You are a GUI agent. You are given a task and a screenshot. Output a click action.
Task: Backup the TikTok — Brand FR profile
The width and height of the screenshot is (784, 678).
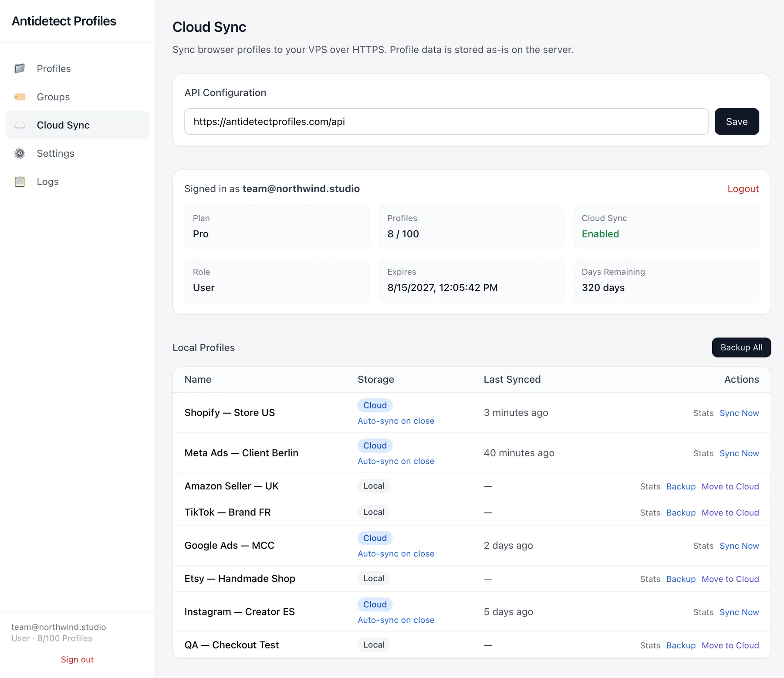[x=681, y=513]
